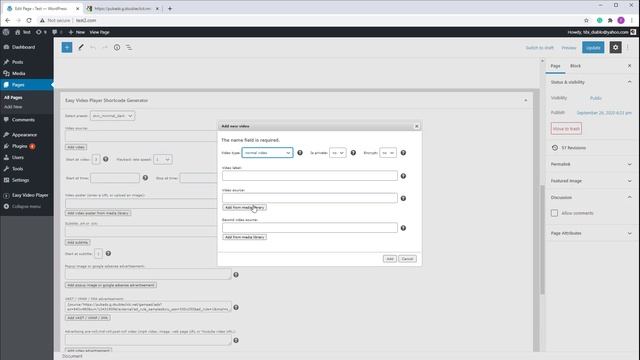Click help icon next to Video type dropdown
Image resolution: width=640 pixels, height=360 pixels.
pos(300,153)
